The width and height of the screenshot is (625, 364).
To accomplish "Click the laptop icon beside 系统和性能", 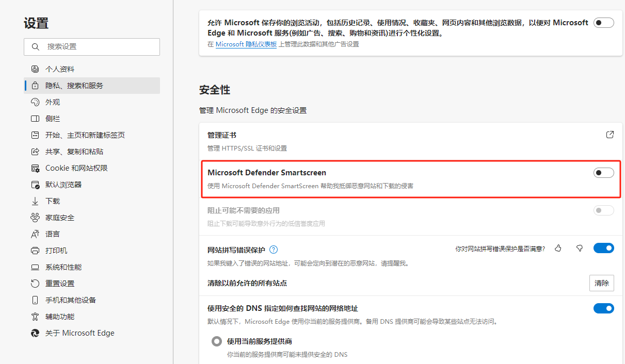I will (x=35, y=267).
